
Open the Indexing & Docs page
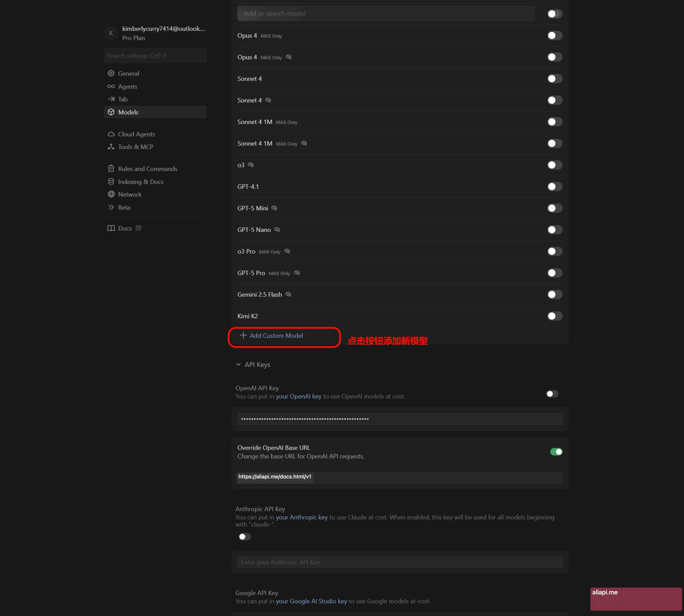click(155, 182)
